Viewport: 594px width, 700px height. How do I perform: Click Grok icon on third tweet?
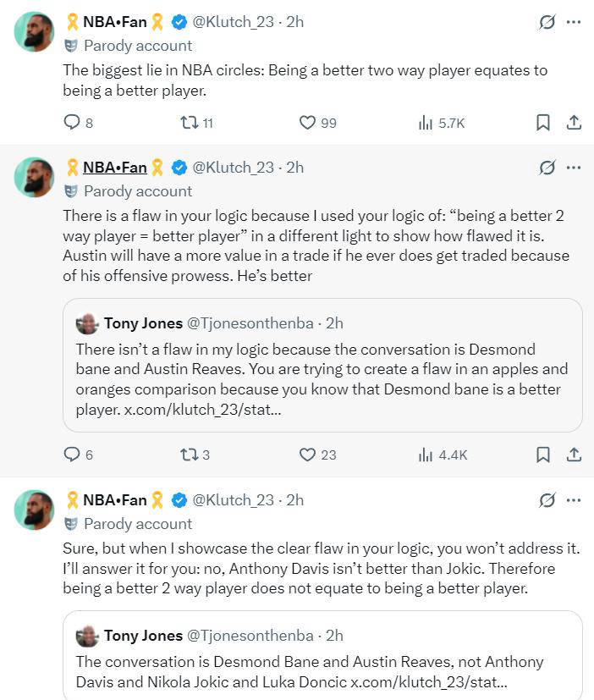547,500
